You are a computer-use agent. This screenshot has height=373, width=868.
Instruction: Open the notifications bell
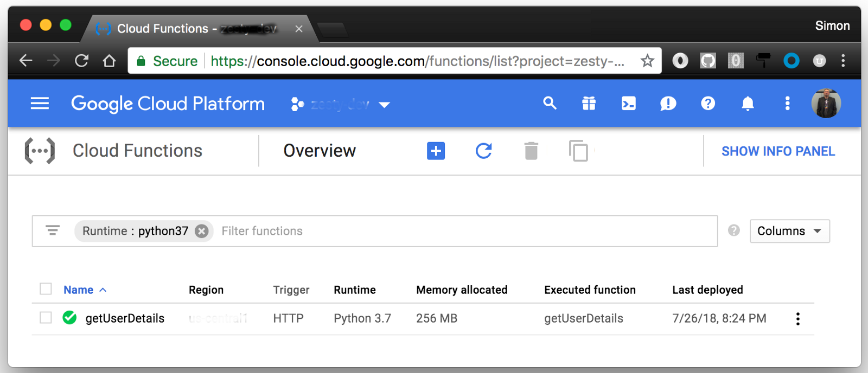click(x=748, y=103)
